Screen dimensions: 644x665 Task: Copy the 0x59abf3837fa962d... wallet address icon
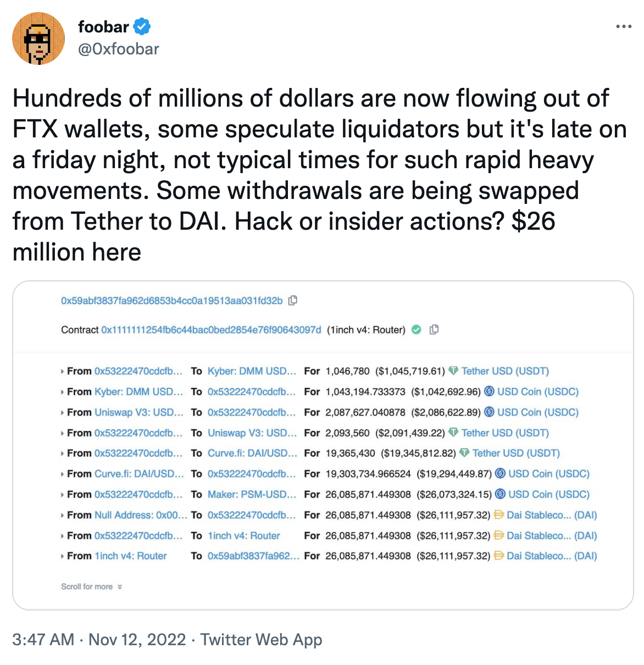click(293, 300)
